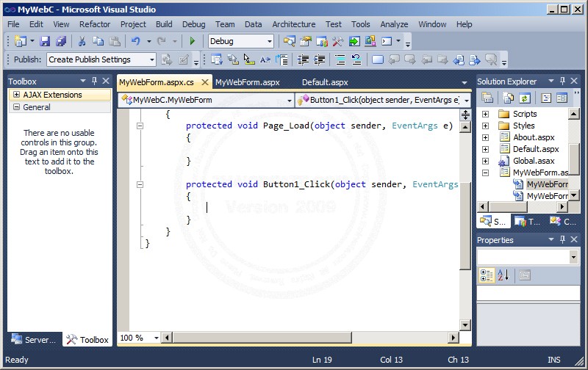
Task: Sort Properties alphabetically with the A-Z icon
Action: click(503, 275)
